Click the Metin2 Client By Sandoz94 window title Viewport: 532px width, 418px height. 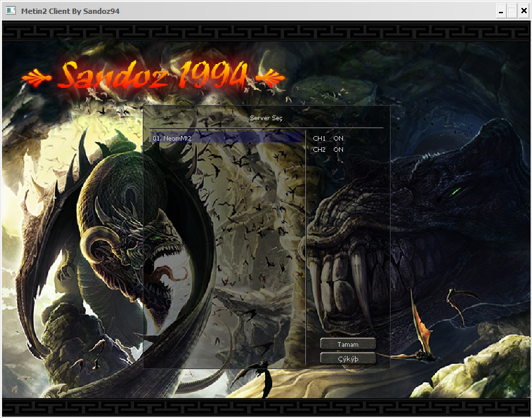[x=70, y=11]
